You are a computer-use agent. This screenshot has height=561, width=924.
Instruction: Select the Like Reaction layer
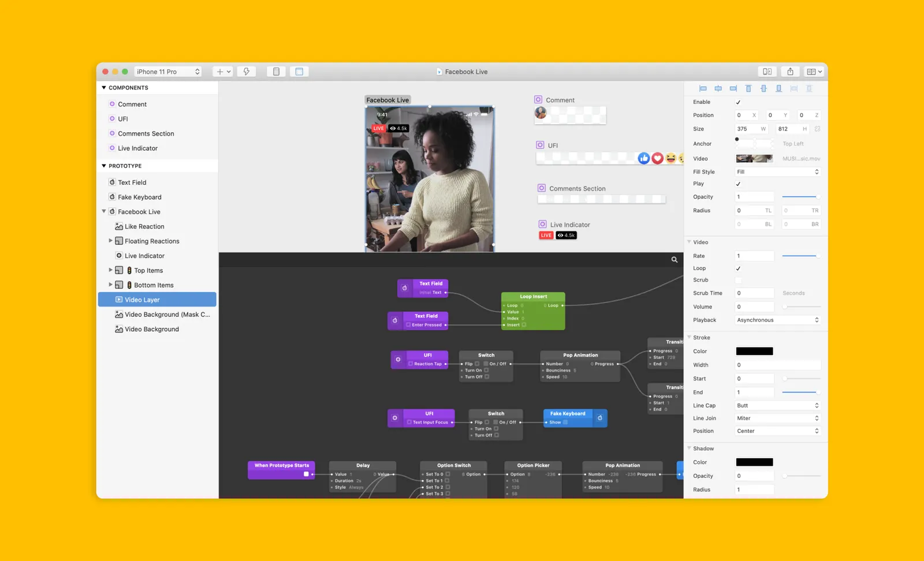click(157, 226)
